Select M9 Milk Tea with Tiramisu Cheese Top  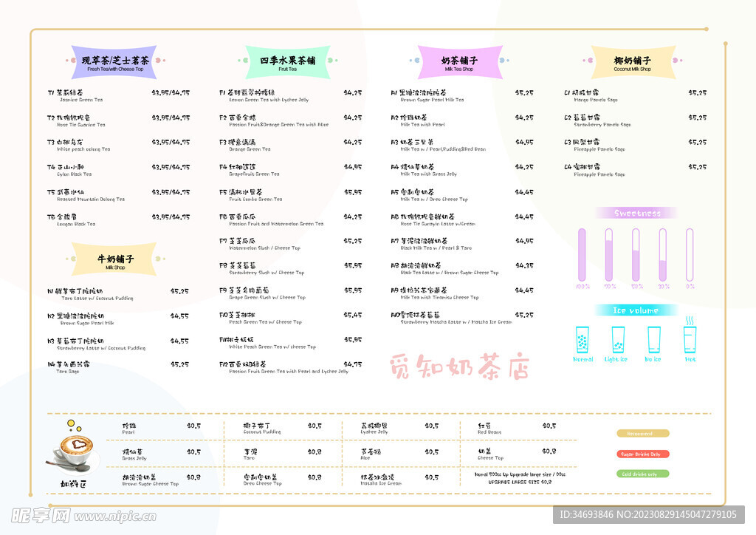pos(462,293)
